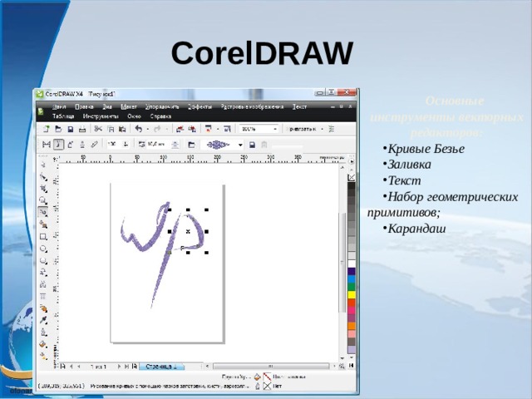
Task: Click the Cut scissors icon
Action: (98, 129)
